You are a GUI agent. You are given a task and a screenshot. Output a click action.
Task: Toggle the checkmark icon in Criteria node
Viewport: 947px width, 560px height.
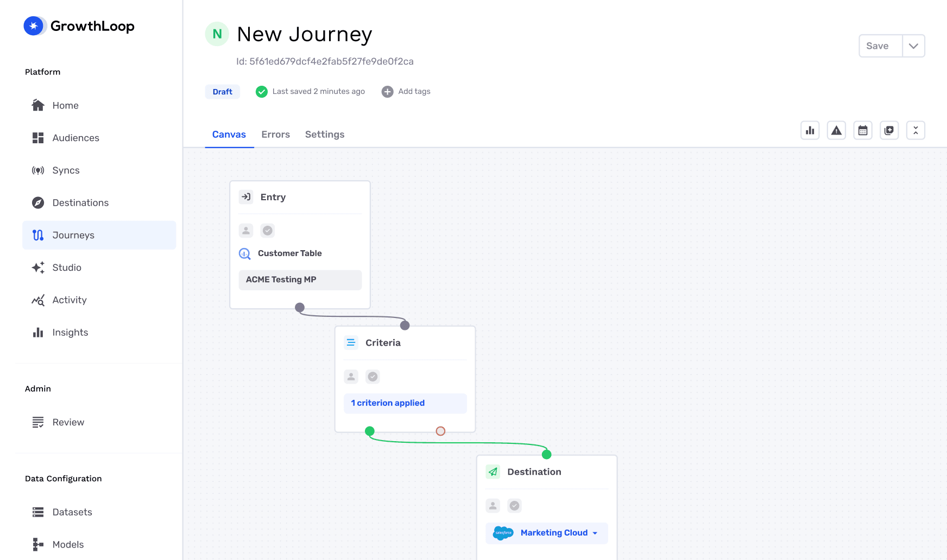(x=373, y=377)
